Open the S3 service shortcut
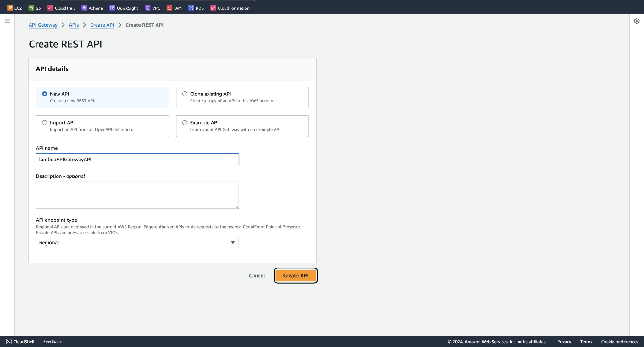 coord(35,8)
